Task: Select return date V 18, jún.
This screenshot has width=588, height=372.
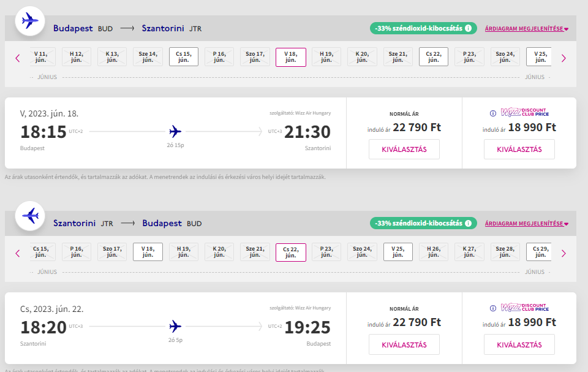Action: point(148,252)
